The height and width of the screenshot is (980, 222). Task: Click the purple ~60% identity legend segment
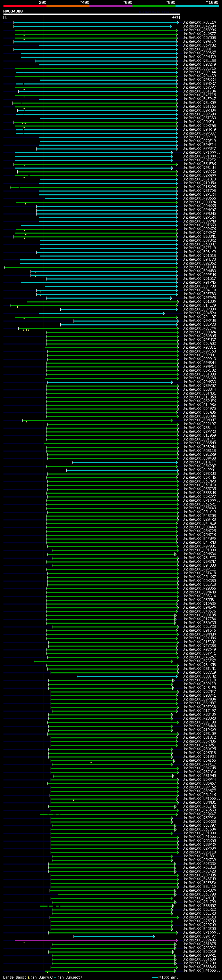click(111, 6)
